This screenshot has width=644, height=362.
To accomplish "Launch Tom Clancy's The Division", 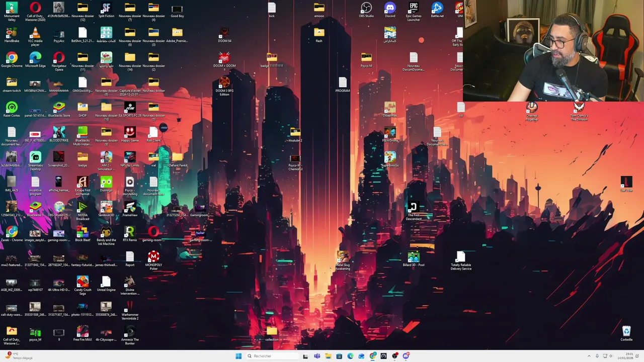I will 579,111.
